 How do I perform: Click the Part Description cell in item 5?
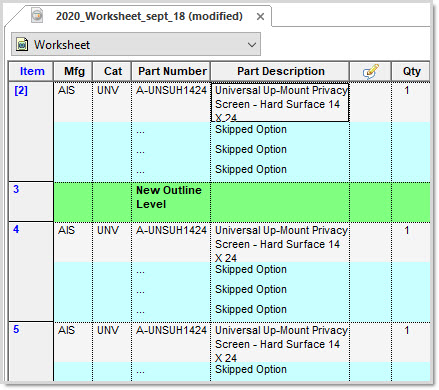click(280, 342)
